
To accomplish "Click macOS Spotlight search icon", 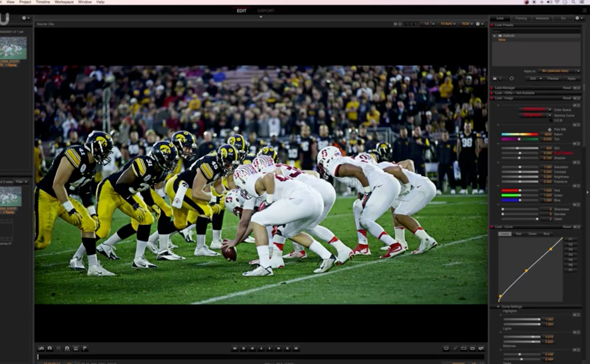I will coord(573,2).
